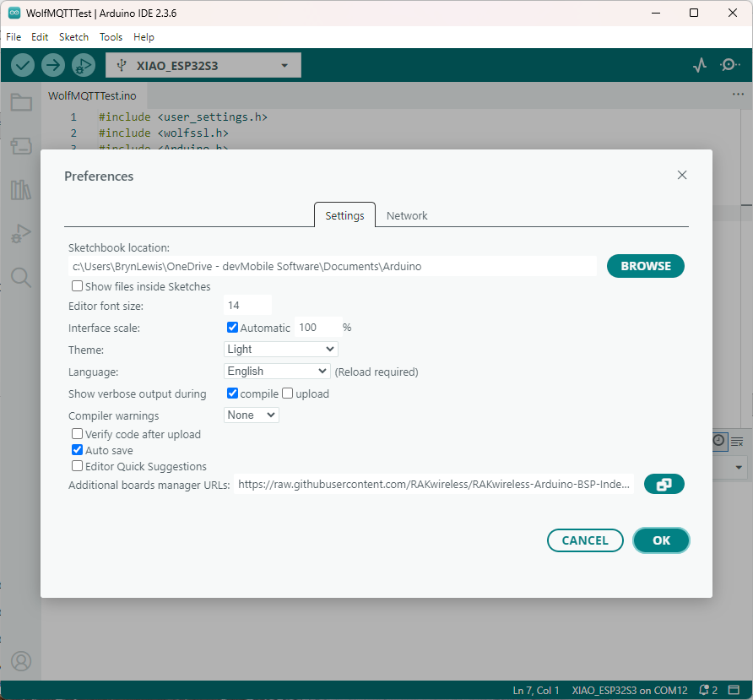Open the Library Manager sidebar icon
753x700 pixels.
tap(21, 190)
